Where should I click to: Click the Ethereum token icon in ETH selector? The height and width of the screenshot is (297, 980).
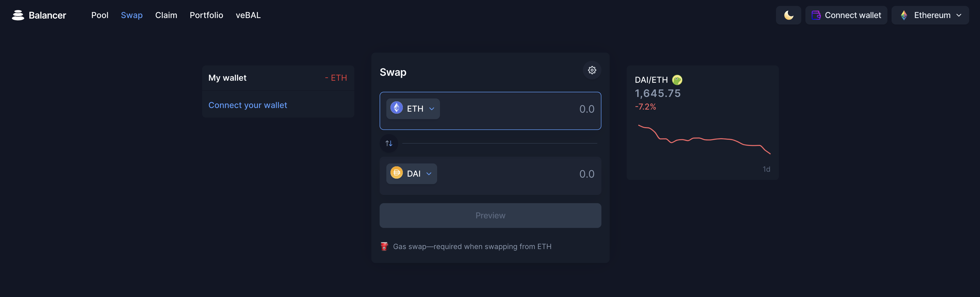click(x=396, y=108)
